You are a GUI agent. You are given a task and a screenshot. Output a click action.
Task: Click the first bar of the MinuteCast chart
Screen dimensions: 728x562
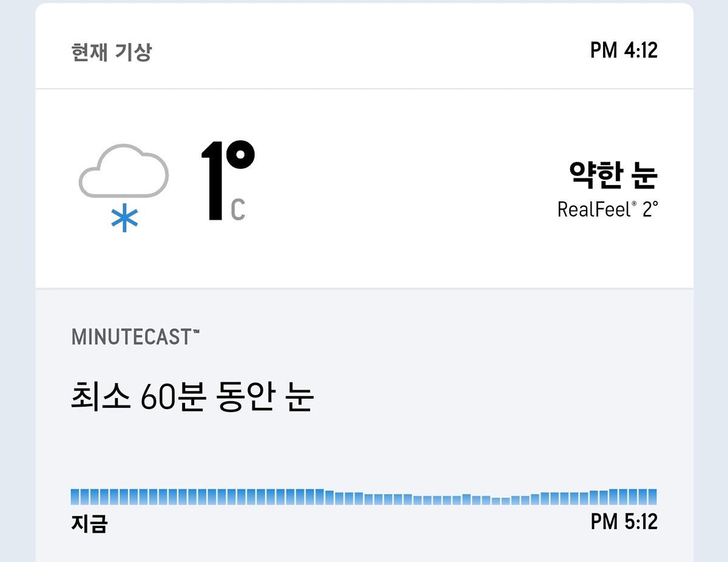(x=75, y=497)
